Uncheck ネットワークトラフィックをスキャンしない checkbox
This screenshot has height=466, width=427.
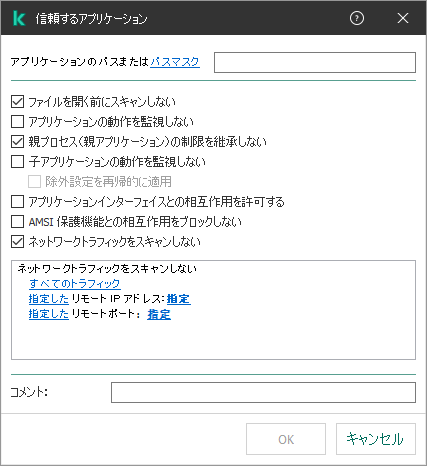pyautogui.click(x=18, y=242)
